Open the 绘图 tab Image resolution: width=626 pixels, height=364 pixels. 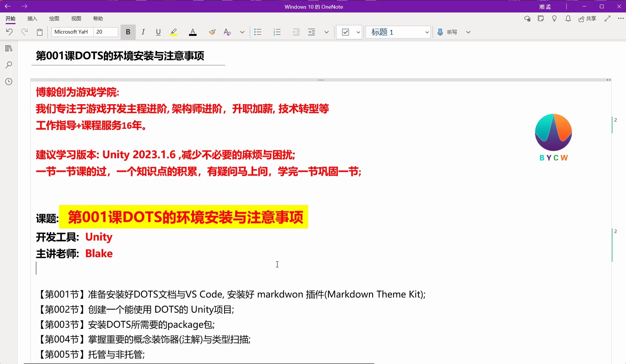54,19
